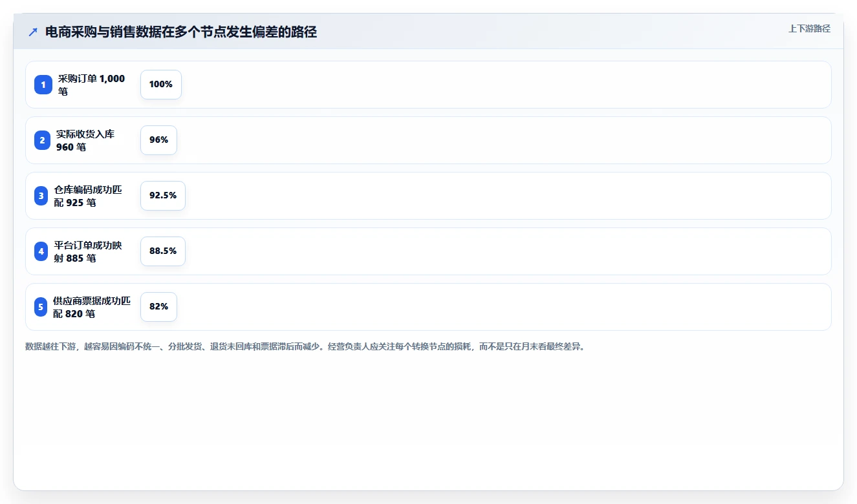This screenshot has width=857, height=504.
Task: Click the 82% percentage pill
Action: pos(158,307)
